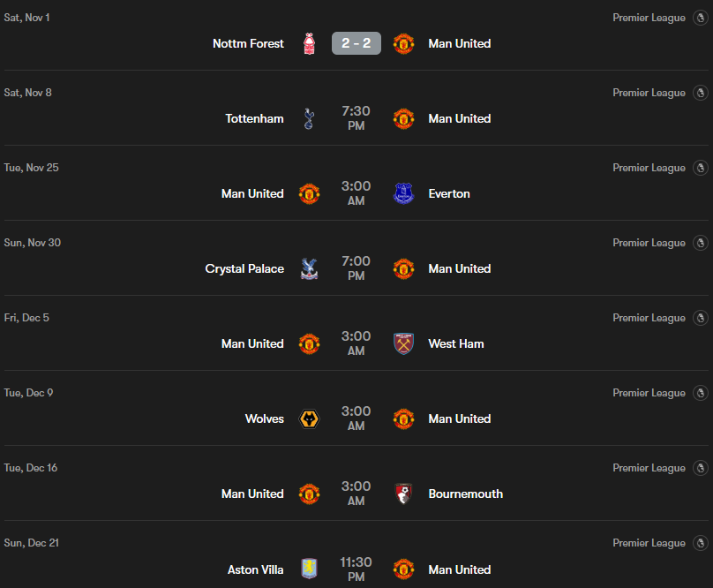Click 7:30 PM kickoff time for Tottenham match
The width and height of the screenshot is (713, 588).
(356, 118)
